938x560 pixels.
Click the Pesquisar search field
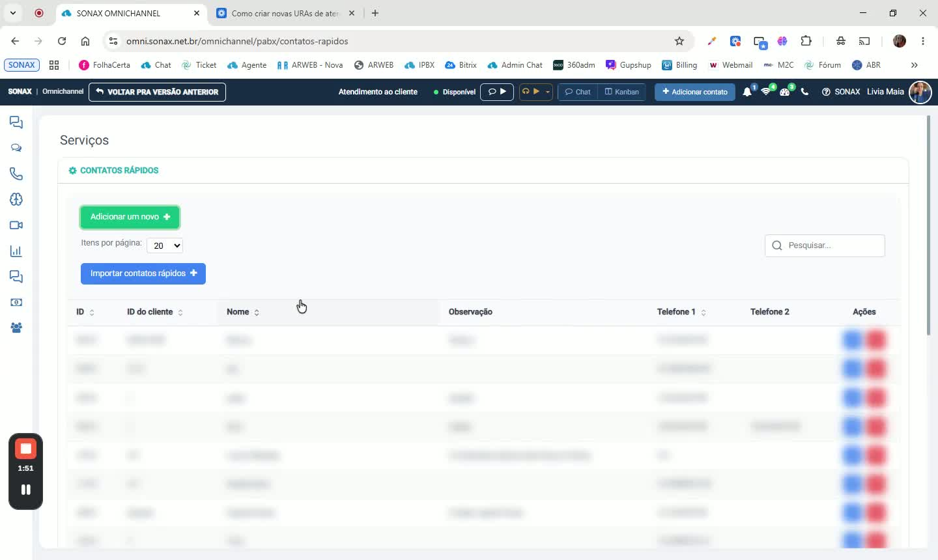point(825,245)
